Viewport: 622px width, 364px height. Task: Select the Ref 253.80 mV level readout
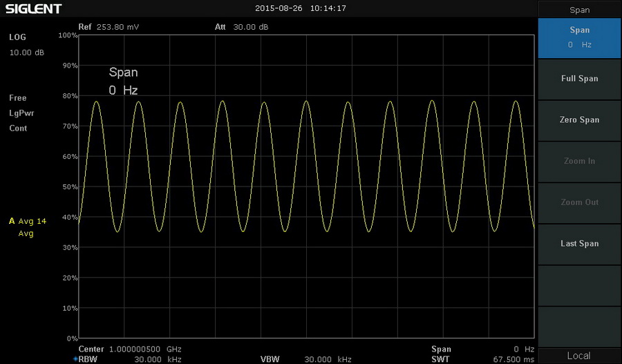click(x=108, y=28)
